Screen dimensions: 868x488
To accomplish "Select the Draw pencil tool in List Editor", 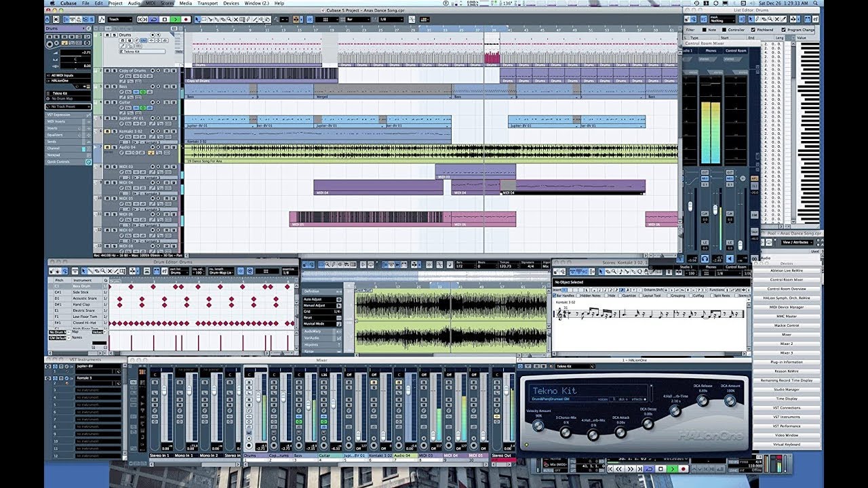I will pyautogui.click(x=757, y=19).
